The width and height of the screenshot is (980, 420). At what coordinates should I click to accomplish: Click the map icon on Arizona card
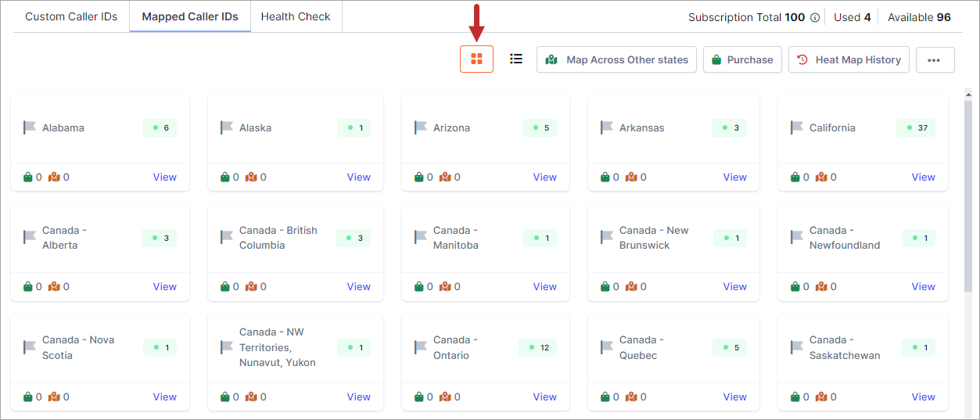click(x=445, y=177)
